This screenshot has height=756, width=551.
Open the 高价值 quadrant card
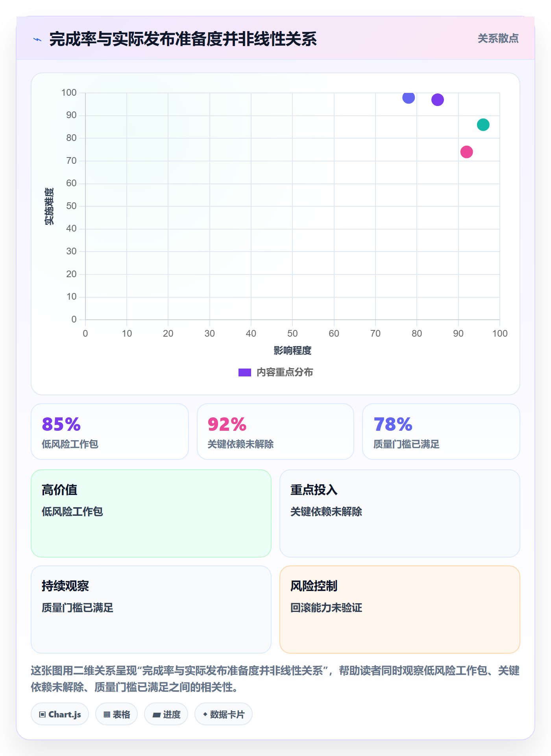(x=151, y=513)
